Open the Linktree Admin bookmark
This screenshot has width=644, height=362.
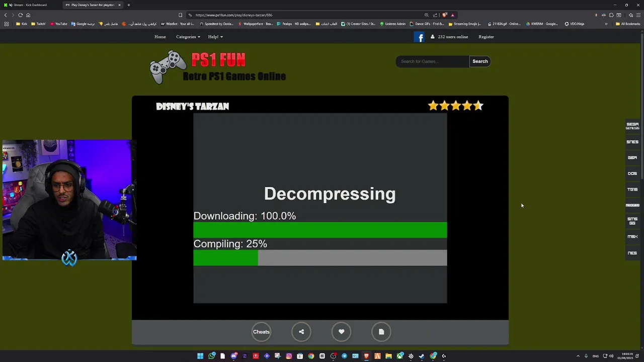[x=393, y=24]
